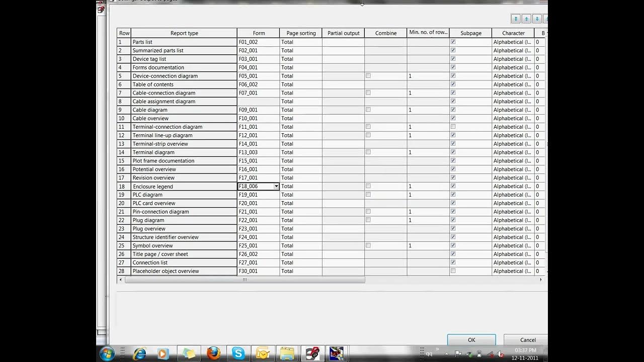Click the horizontal scrollbar right arrow

click(541, 280)
